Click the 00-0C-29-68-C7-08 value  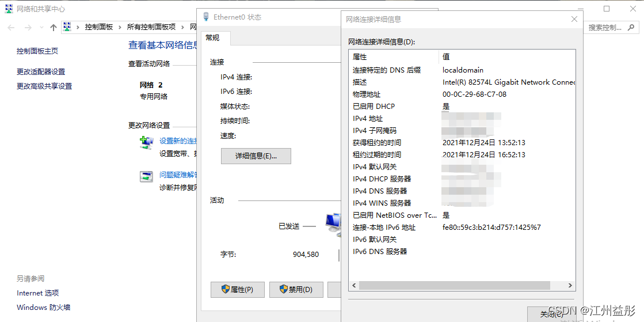[x=474, y=94]
